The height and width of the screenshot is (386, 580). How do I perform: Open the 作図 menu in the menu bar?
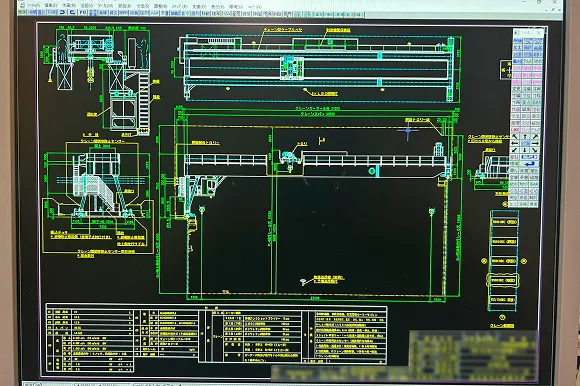pos(69,6)
